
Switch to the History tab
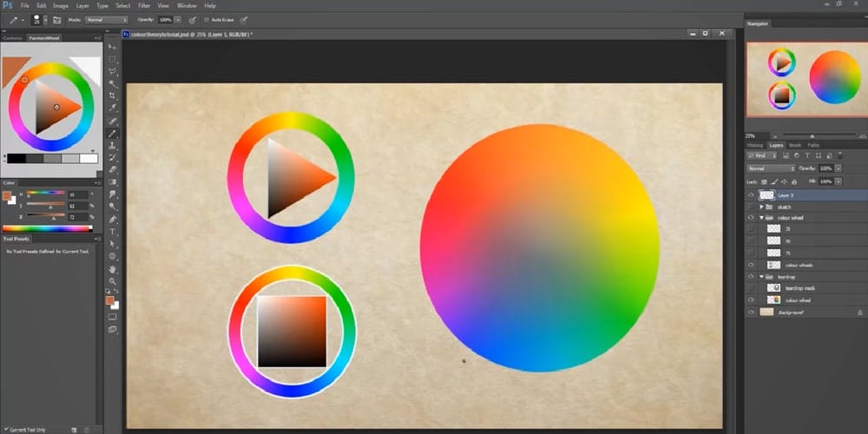(755, 145)
